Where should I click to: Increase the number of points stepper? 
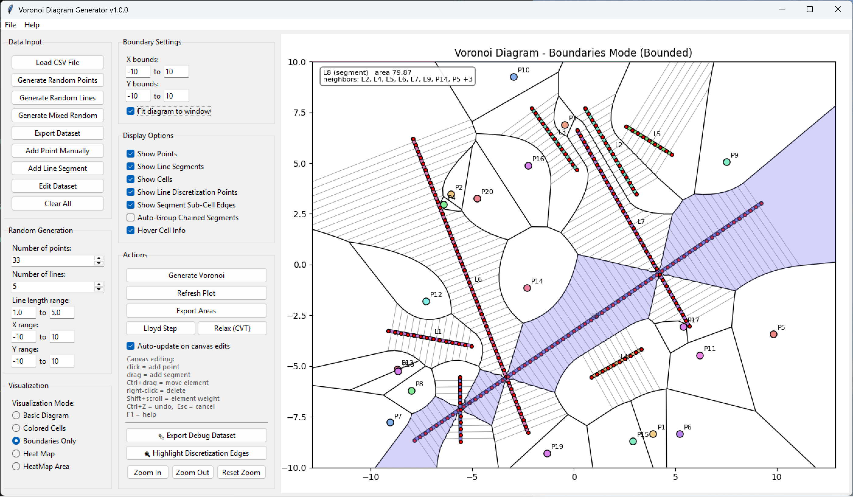pyautogui.click(x=99, y=259)
